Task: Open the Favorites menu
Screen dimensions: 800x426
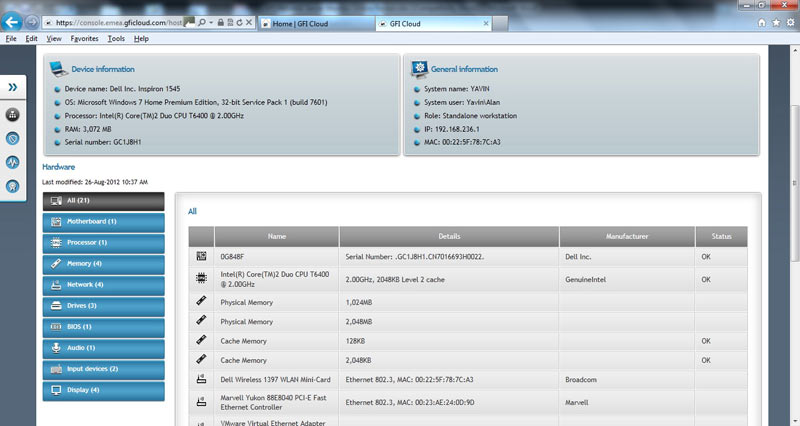Action: [84, 39]
